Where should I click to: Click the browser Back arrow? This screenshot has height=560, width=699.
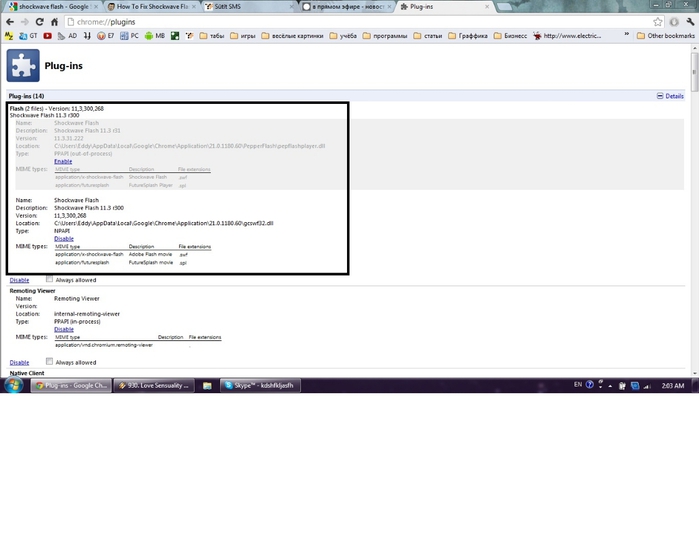tap(10, 22)
